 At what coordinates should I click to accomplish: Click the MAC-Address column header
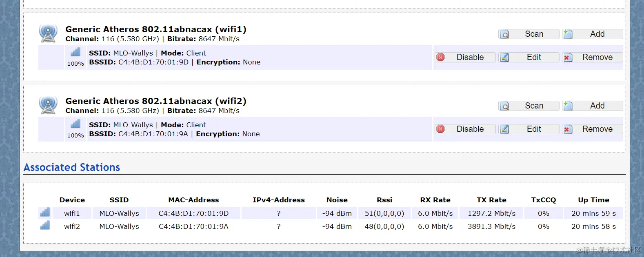(x=193, y=200)
